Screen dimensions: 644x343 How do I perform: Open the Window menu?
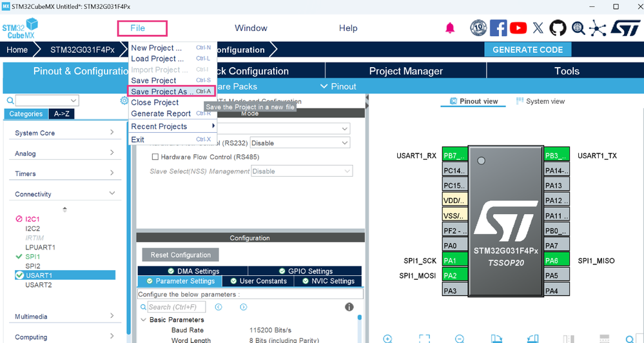tap(251, 28)
